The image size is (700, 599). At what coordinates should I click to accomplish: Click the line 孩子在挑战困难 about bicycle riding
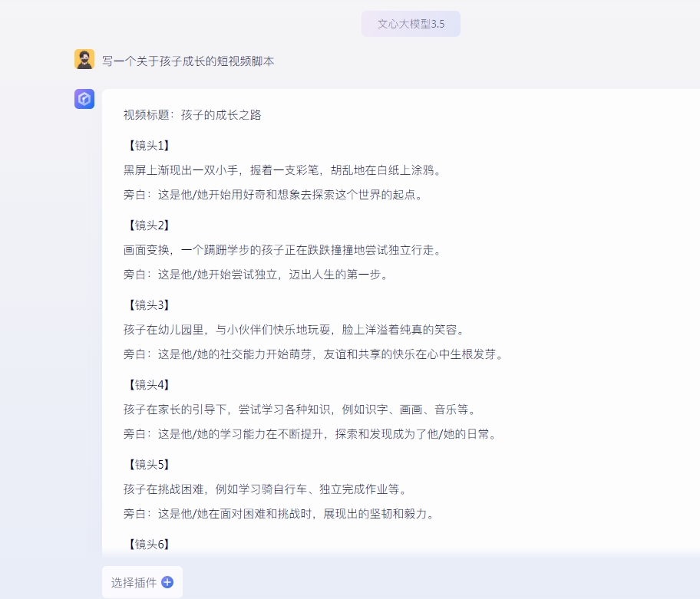pyautogui.click(x=266, y=489)
